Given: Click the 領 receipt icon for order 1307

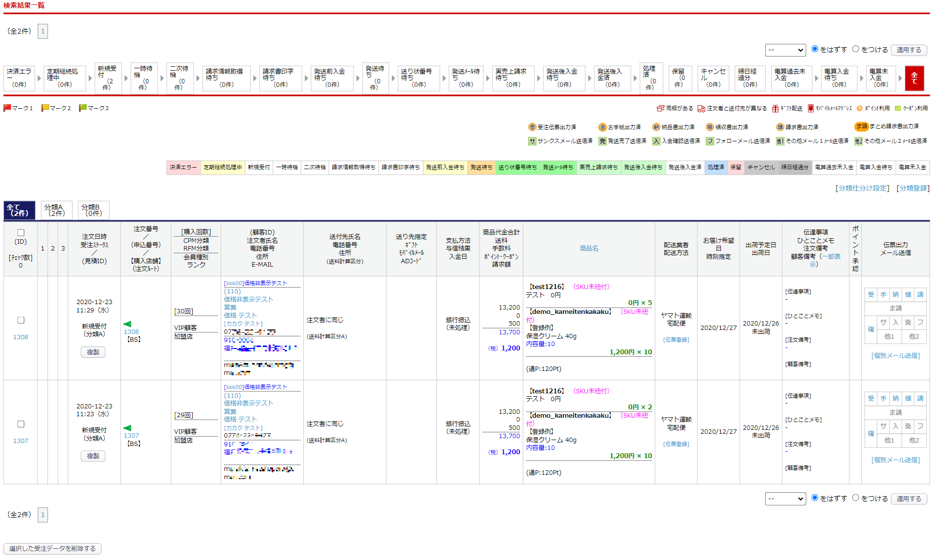Looking at the screenshot, I should tap(908, 398).
